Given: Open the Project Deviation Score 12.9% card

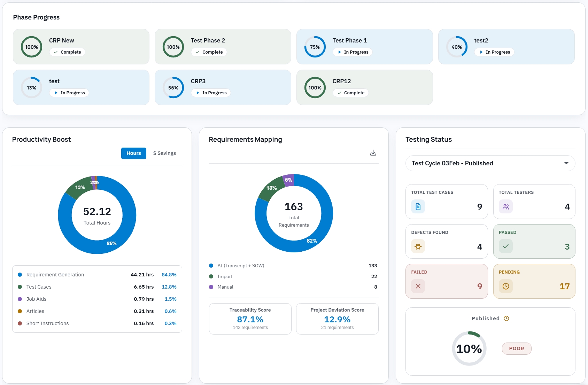Looking at the screenshot, I should [x=337, y=319].
